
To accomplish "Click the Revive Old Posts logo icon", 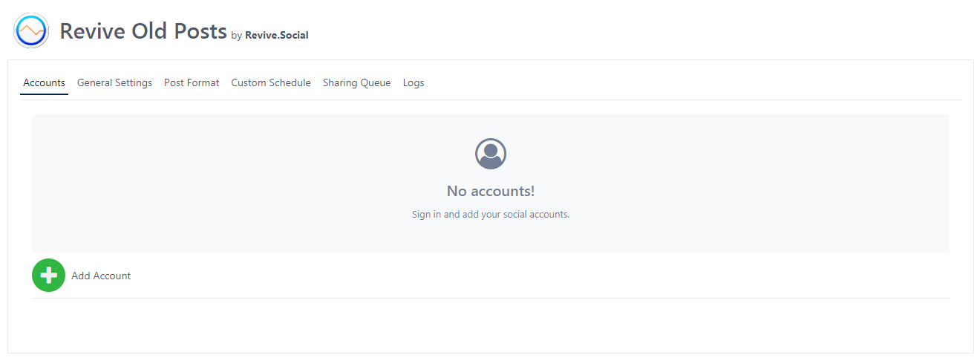I will click(x=31, y=31).
